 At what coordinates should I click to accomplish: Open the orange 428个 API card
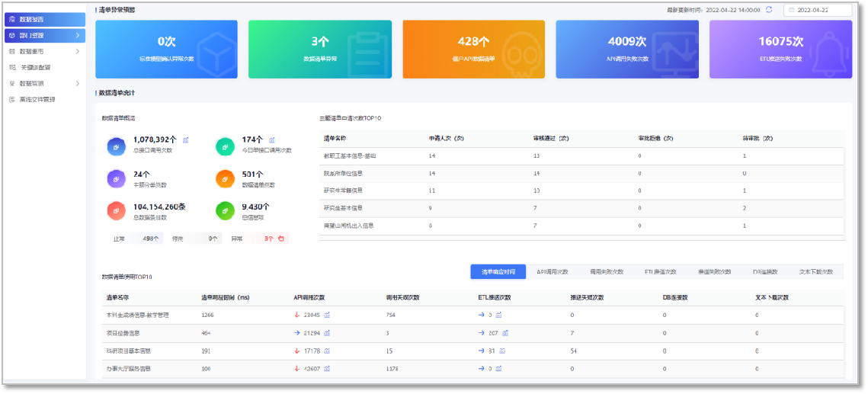474,50
